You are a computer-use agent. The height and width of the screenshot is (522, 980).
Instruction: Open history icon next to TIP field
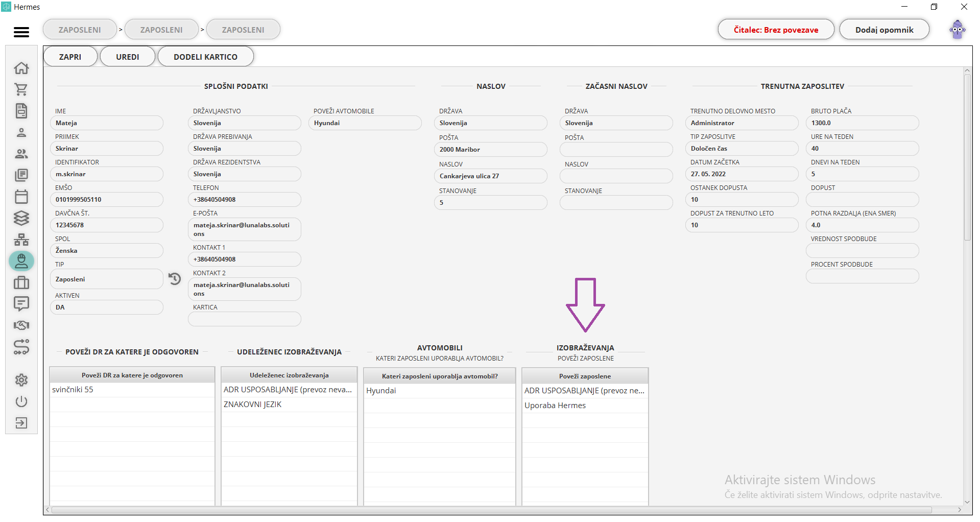[175, 279]
